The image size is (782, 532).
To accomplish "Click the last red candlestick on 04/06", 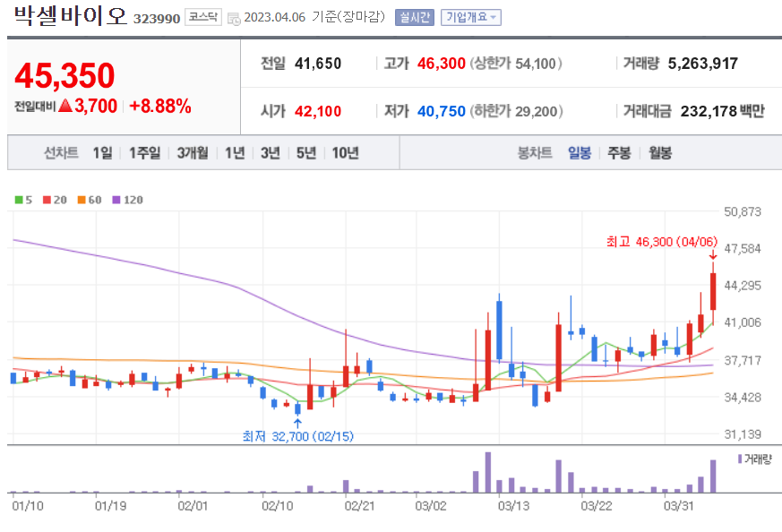I will [x=713, y=292].
